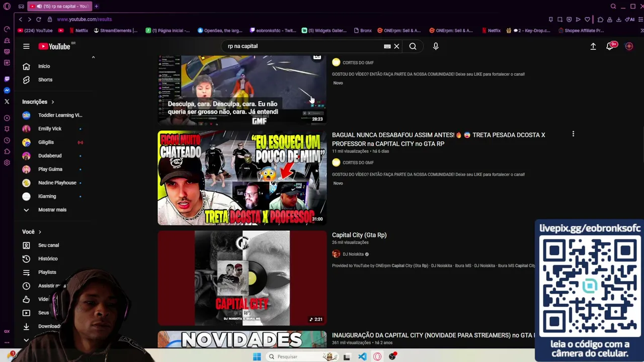Image resolution: width=644 pixels, height=362 pixels.
Task: Open CORTES DO GMF channel under BAGUAL video
Action: [358, 163]
